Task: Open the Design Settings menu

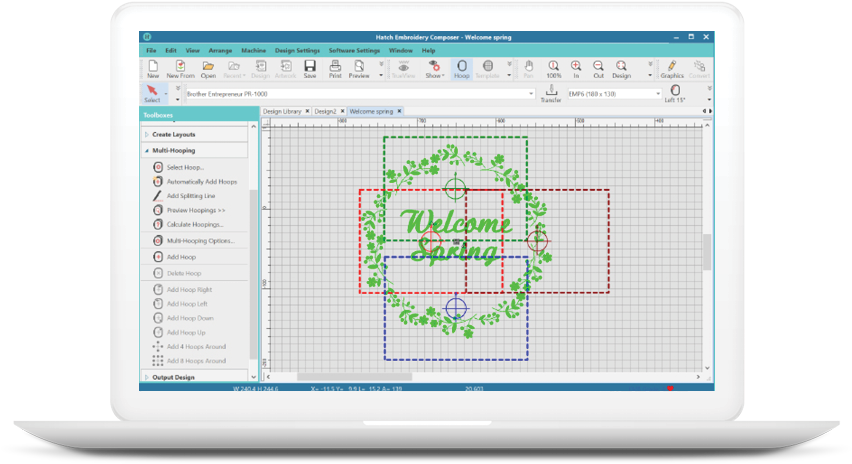Action: [x=297, y=49]
